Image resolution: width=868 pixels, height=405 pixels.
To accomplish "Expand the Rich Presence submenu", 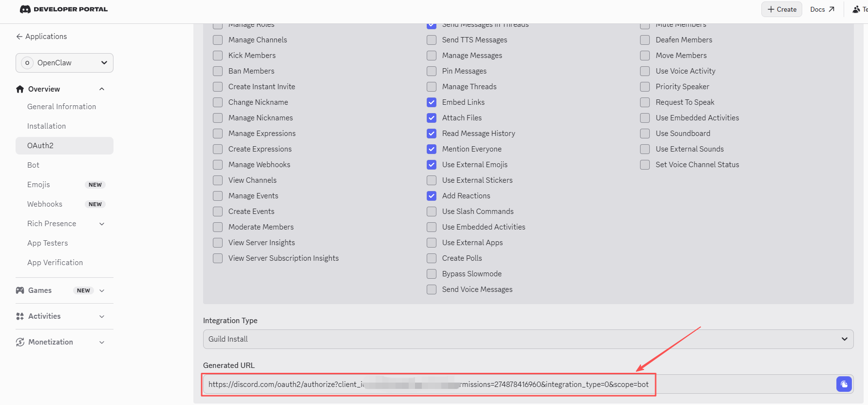I will [102, 224].
